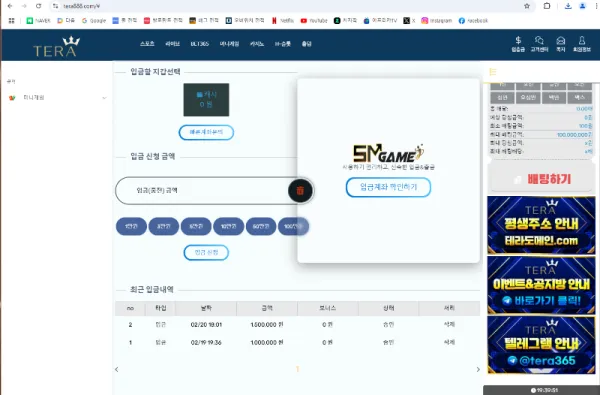Open the 이벤트&공지방 안내 banner
This screenshot has width=600, height=395.
coord(541,285)
